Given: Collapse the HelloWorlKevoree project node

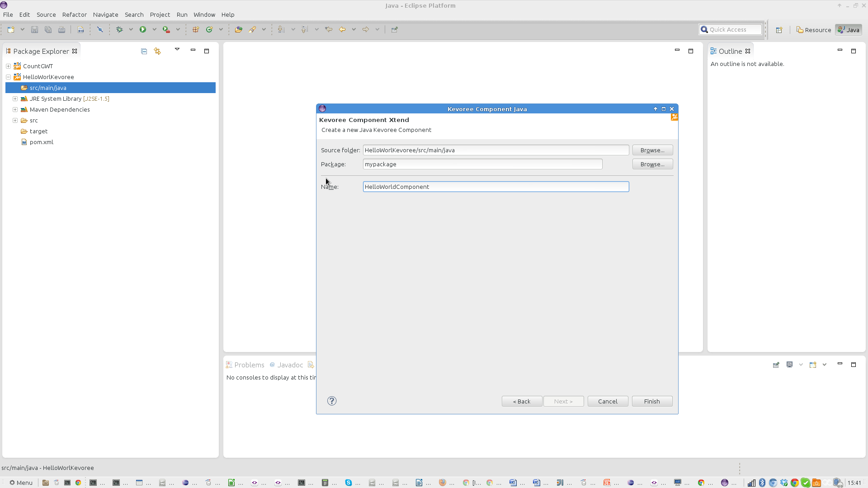Looking at the screenshot, I should click(8, 77).
